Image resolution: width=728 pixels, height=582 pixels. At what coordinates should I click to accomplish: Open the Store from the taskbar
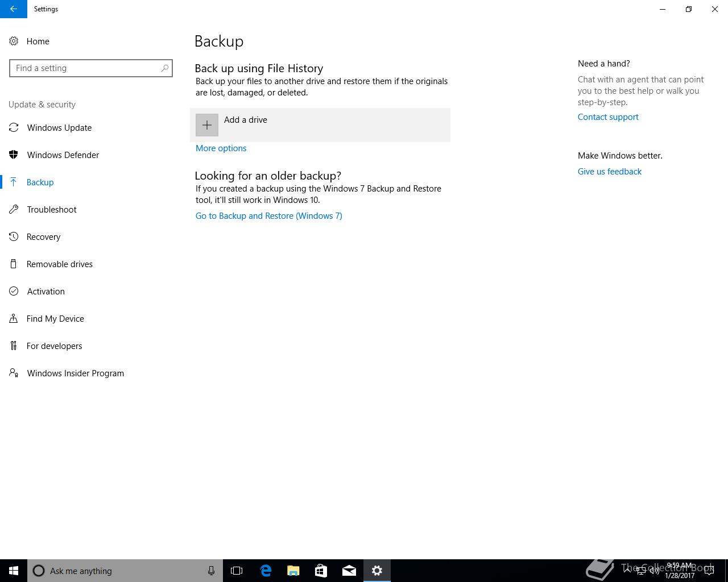click(321, 571)
